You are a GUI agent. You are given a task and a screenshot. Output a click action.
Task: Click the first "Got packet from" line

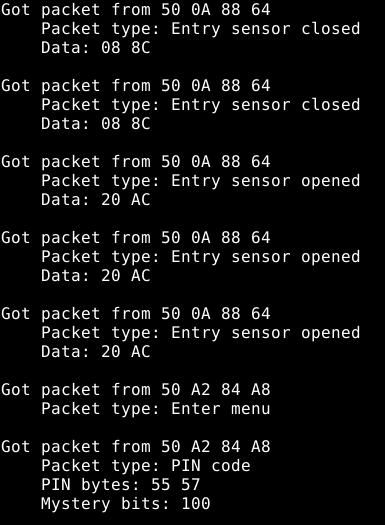click(x=136, y=10)
